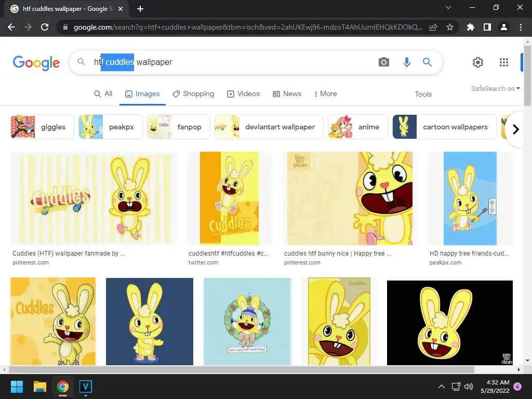Open orange polka-dot Cuddles image
Screen dimensions: 532x399
click(53, 321)
